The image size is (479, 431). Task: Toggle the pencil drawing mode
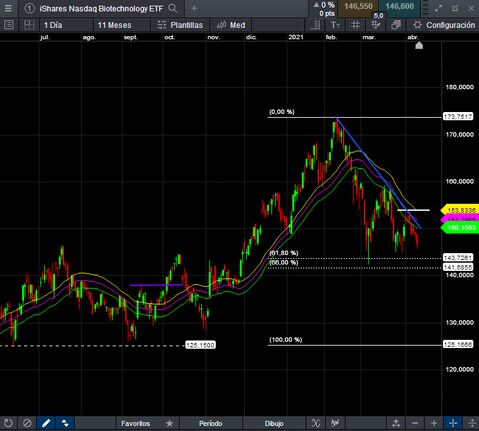(46, 423)
